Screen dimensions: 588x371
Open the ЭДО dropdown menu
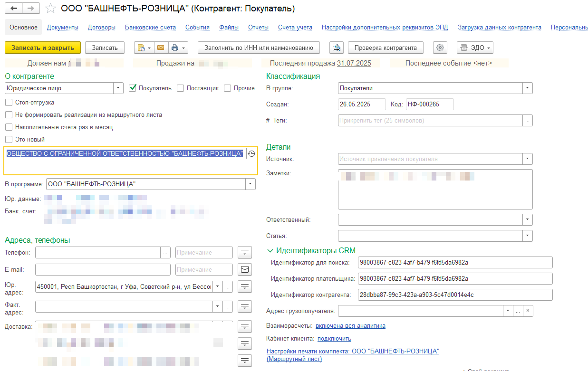475,48
